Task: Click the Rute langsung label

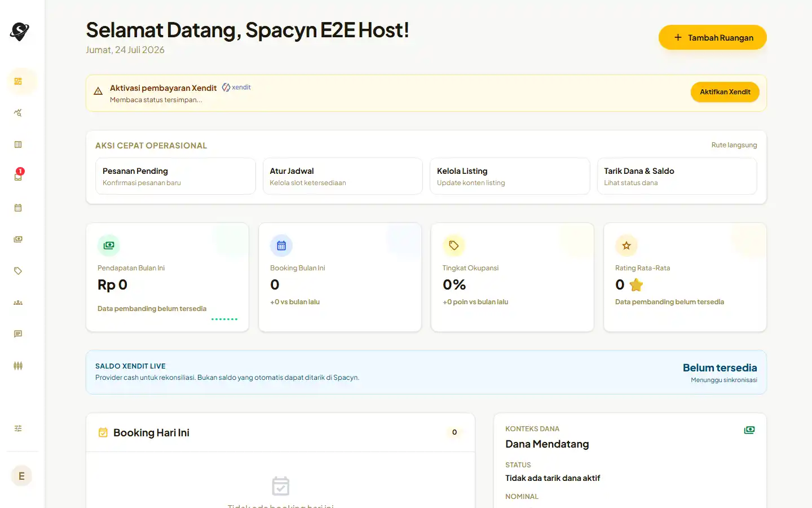Action: [x=734, y=145]
